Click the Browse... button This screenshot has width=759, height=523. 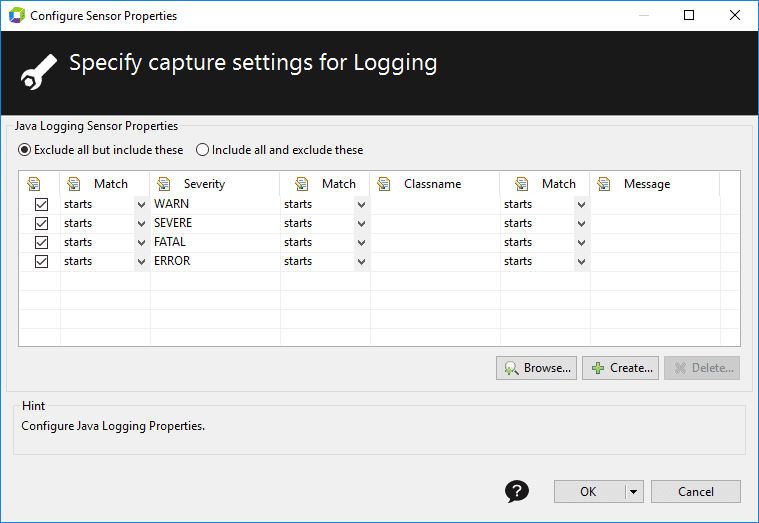(x=536, y=368)
